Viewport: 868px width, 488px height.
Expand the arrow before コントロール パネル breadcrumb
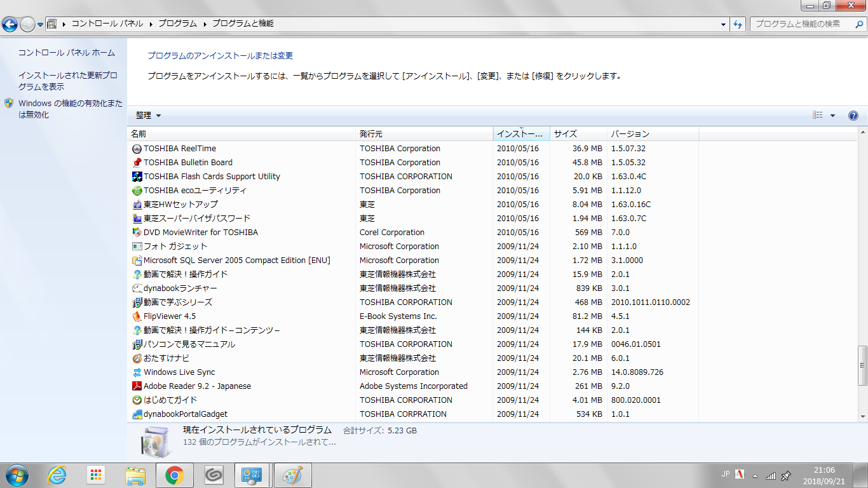pos(64,24)
